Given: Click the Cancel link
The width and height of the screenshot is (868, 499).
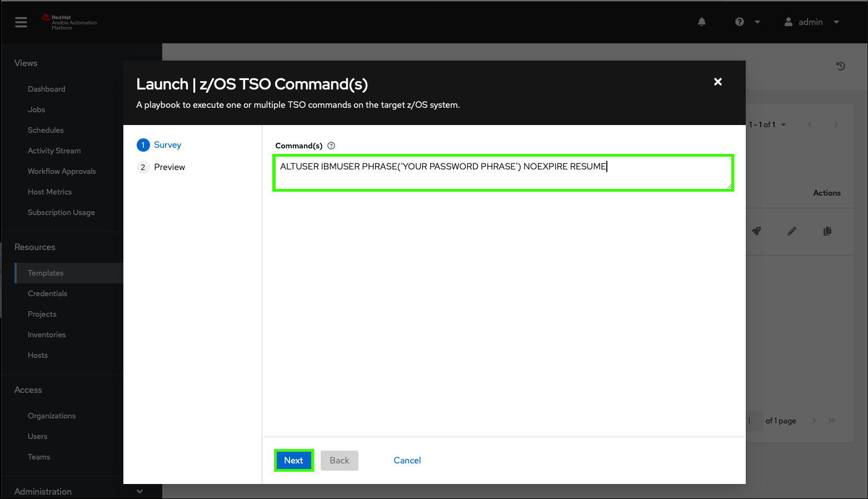Looking at the screenshot, I should coord(407,460).
